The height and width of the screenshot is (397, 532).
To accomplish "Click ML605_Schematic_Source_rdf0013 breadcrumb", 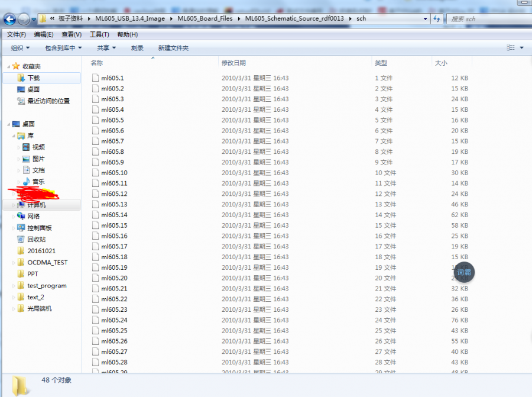I will point(294,19).
